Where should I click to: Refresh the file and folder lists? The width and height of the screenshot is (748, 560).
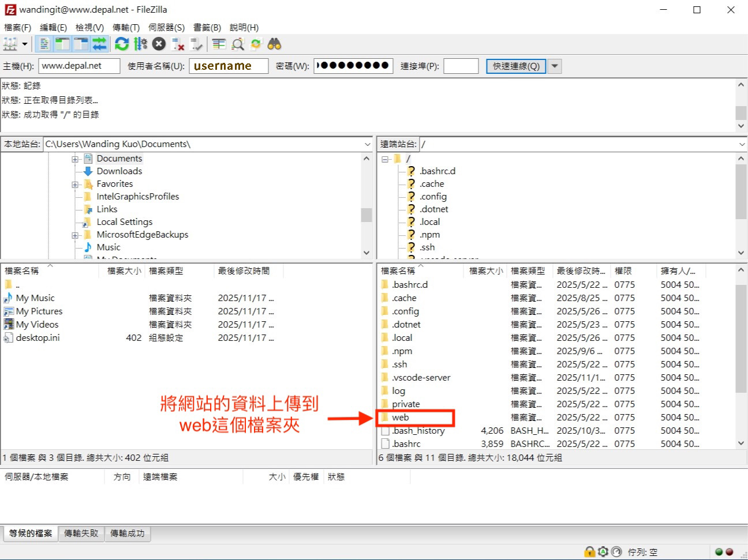[122, 44]
